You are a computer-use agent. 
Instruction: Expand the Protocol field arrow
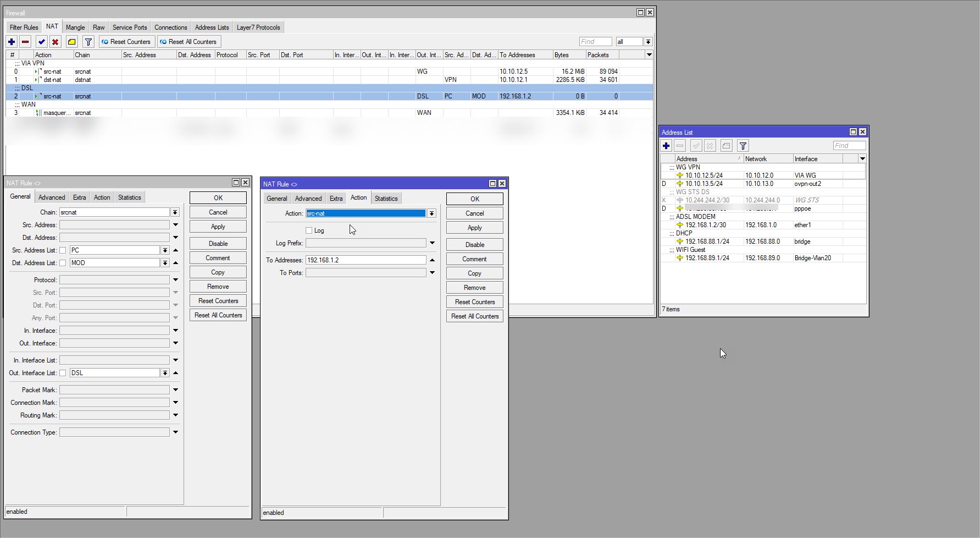coord(175,280)
